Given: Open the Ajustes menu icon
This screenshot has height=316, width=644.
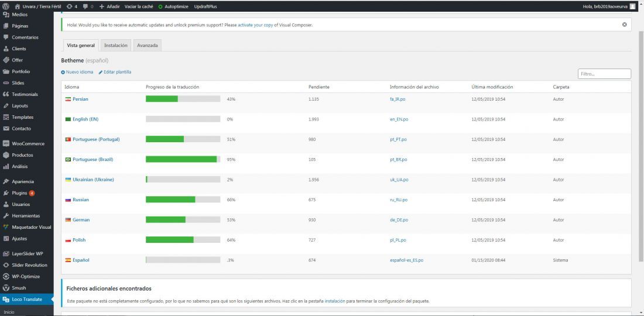Looking at the screenshot, I should (x=6, y=238).
